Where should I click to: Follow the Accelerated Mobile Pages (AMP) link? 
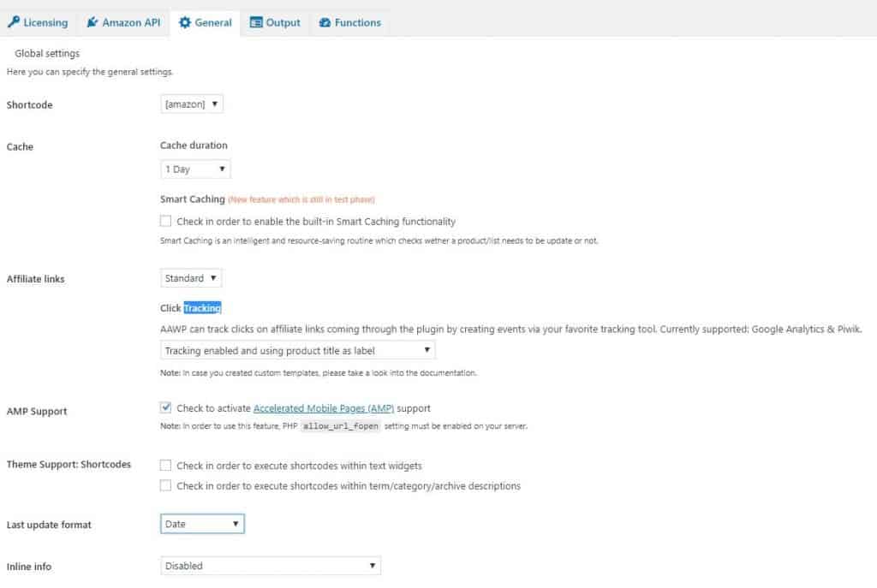(323, 408)
